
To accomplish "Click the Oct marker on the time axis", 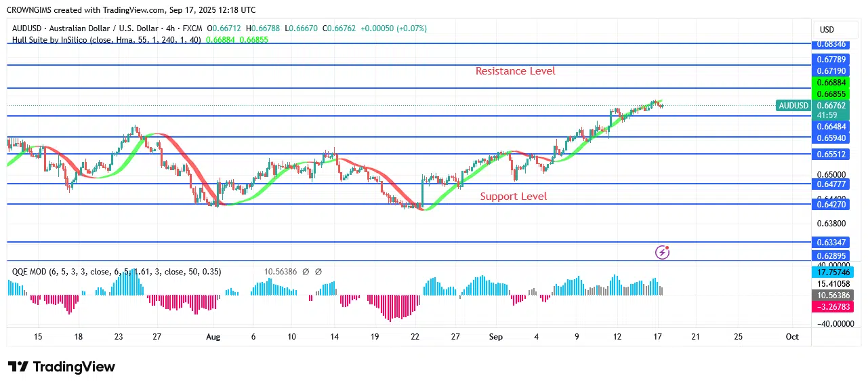I will pos(792,337).
